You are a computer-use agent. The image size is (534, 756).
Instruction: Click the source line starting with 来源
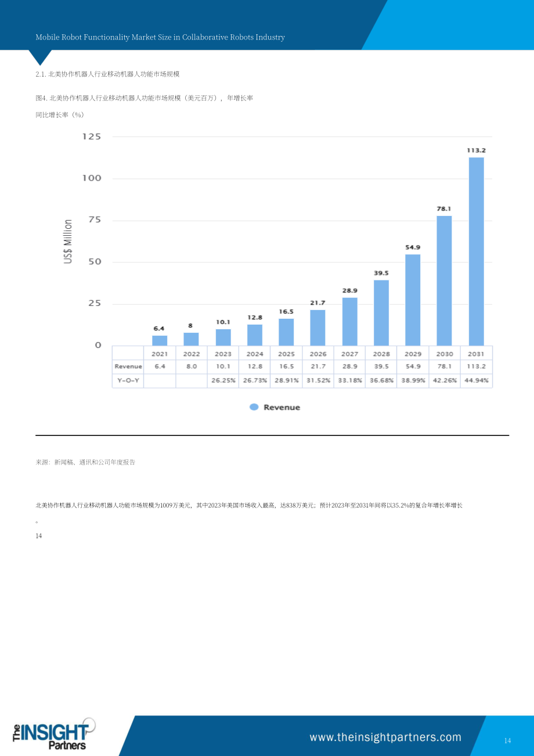click(x=85, y=462)
